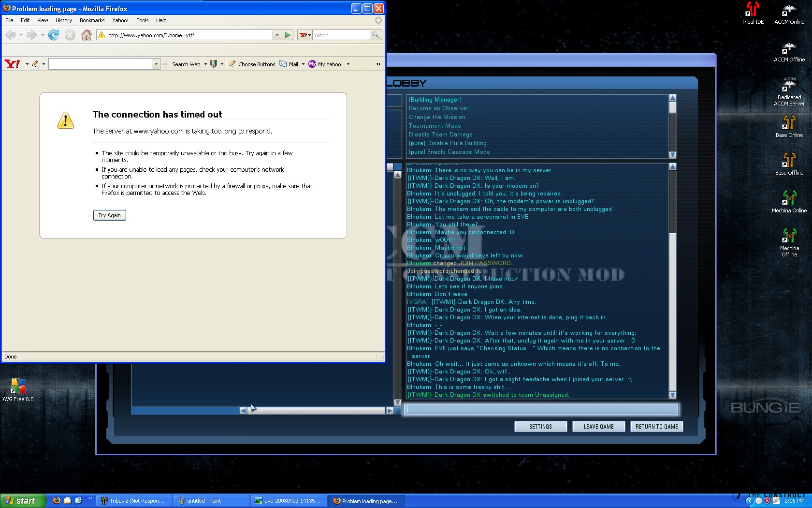Click the Firefox URL address field
The height and width of the screenshot is (508, 812).
[x=185, y=35]
